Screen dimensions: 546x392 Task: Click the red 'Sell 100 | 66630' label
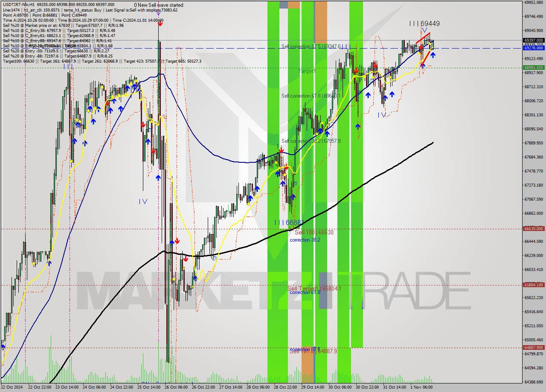click(x=314, y=232)
